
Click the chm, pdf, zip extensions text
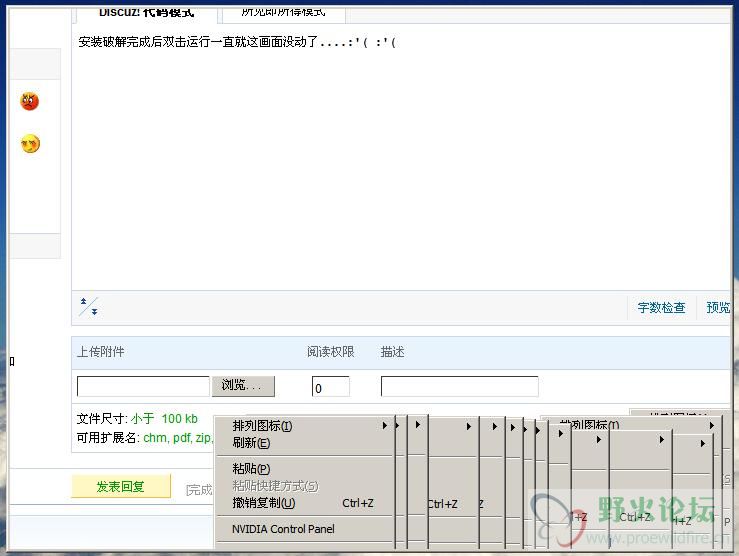pyautogui.click(x=178, y=438)
